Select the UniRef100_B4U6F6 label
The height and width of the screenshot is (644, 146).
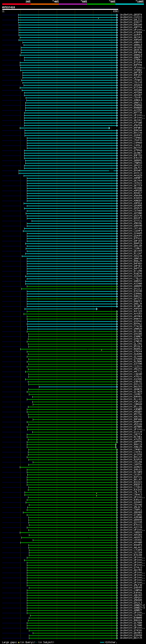(x=131, y=545)
